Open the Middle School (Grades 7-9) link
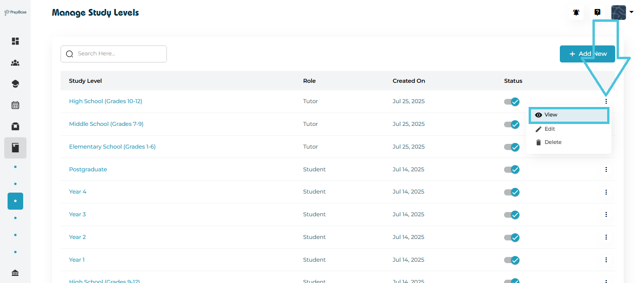The image size is (644, 283). [x=106, y=124]
